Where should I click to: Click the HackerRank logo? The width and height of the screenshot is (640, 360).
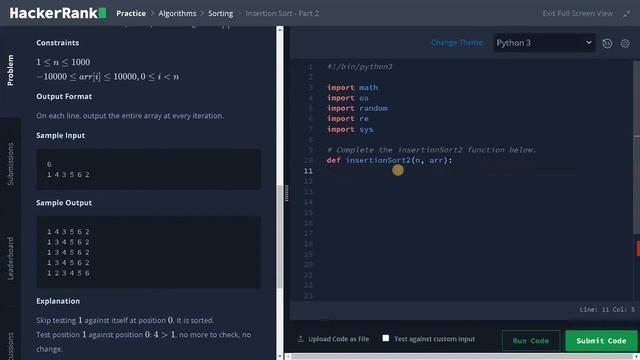pos(58,13)
